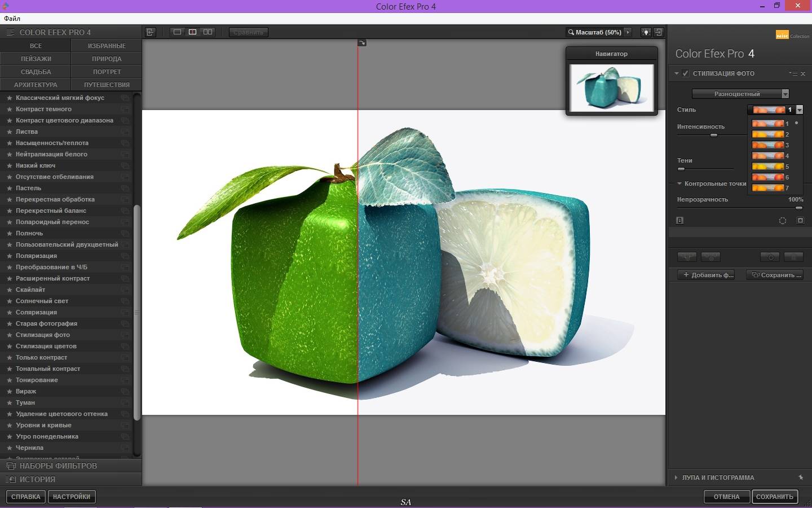Switch to split preview view

pos(192,32)
